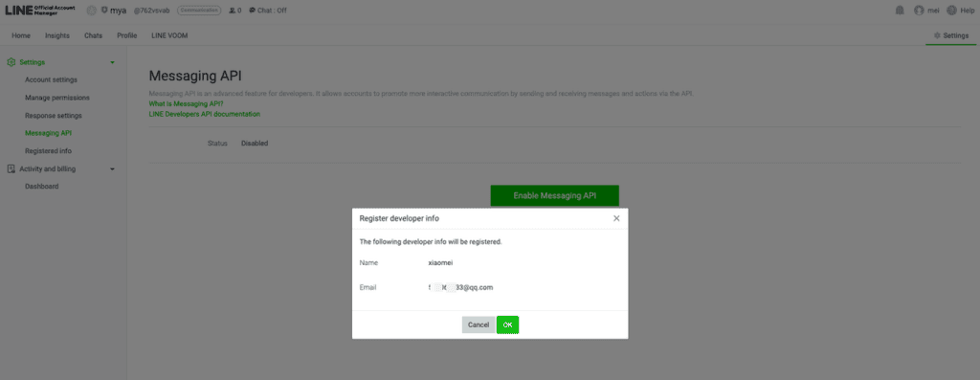Click Cancel in the dialog
This screenshot has width=980, height=380.
[479, 325]
